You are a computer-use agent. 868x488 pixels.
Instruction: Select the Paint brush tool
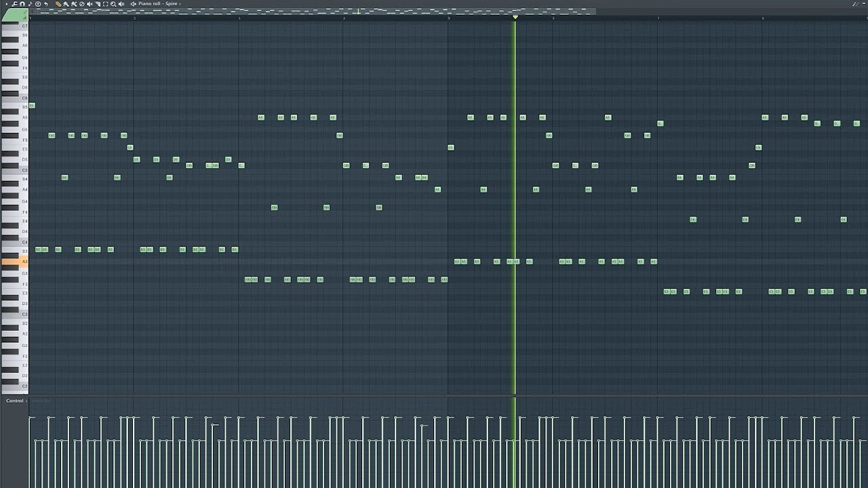[66, 4]
